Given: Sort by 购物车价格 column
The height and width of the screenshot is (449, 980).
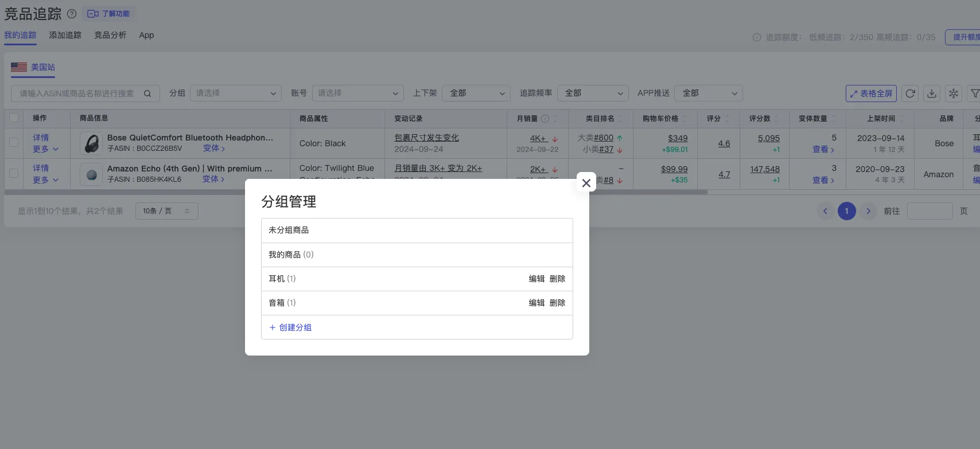Looking at the screenshot, I should coord(684,119).
